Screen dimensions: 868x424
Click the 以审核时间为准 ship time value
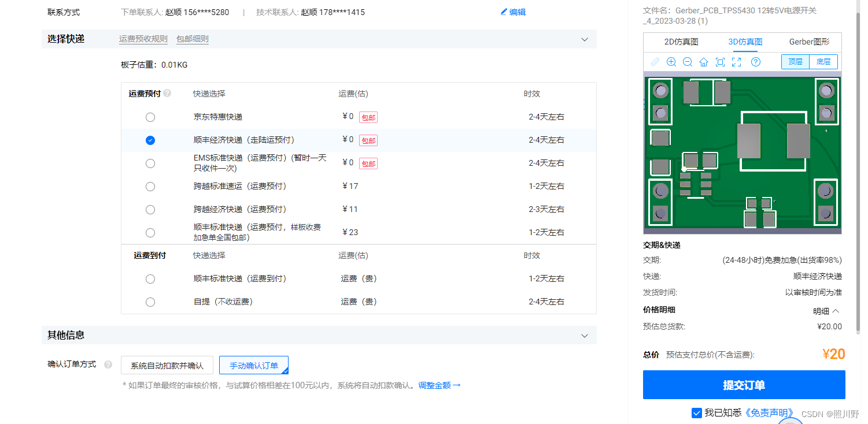[x=814, y=292]
